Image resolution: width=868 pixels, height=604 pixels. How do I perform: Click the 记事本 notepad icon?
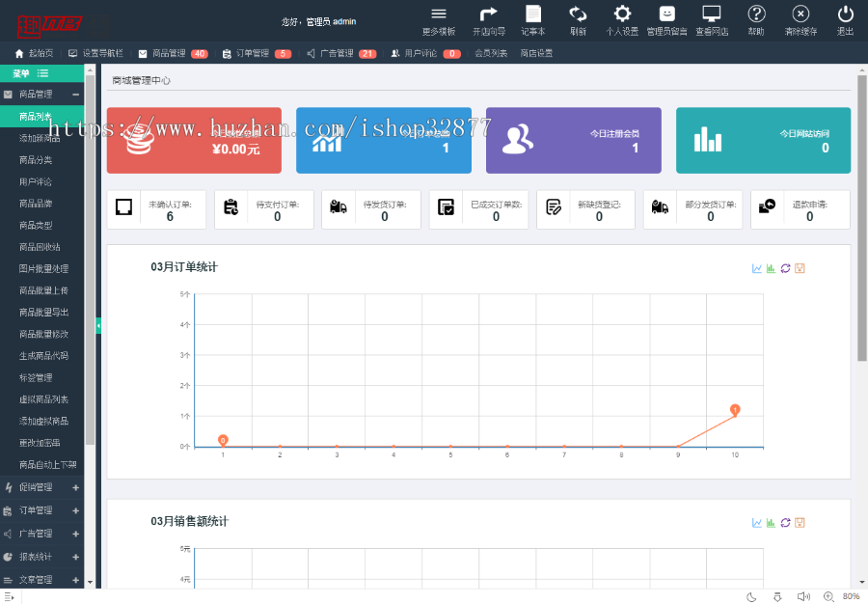532,14
